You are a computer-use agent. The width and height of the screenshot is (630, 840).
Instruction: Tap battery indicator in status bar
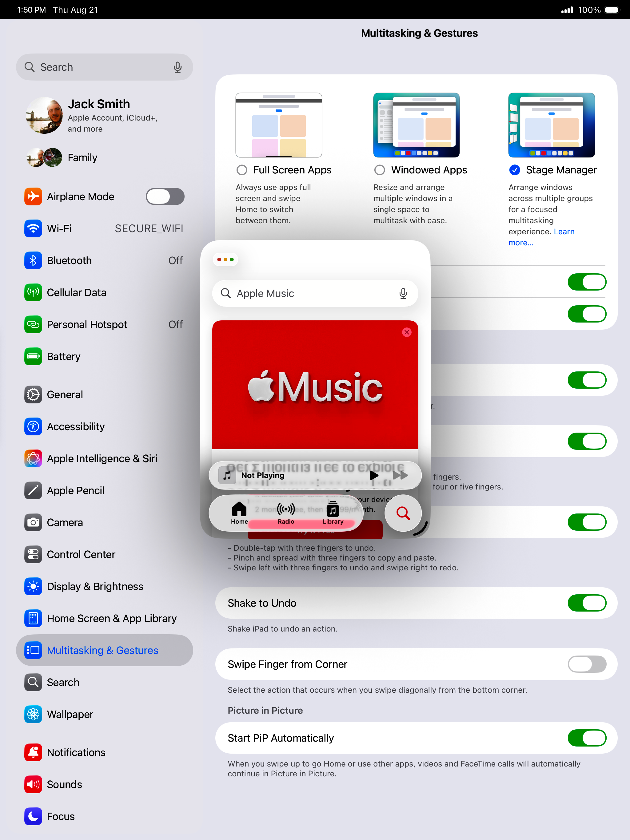612,10
